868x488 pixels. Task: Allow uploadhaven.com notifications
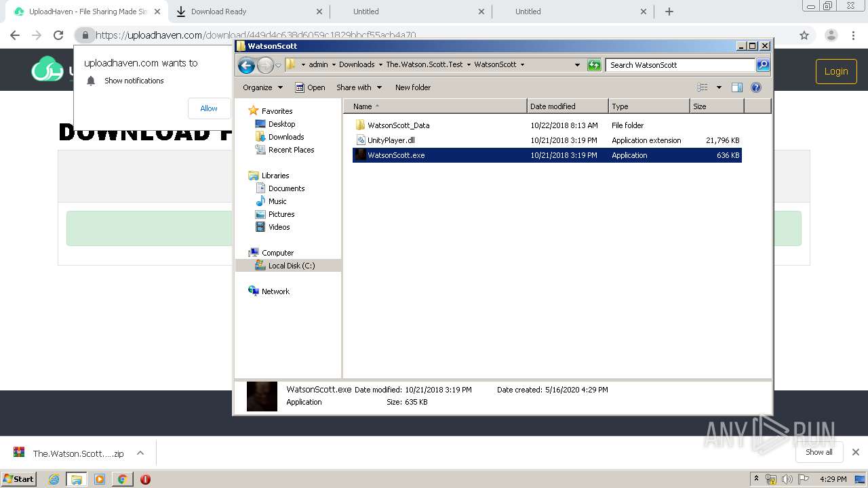point(209,108)
